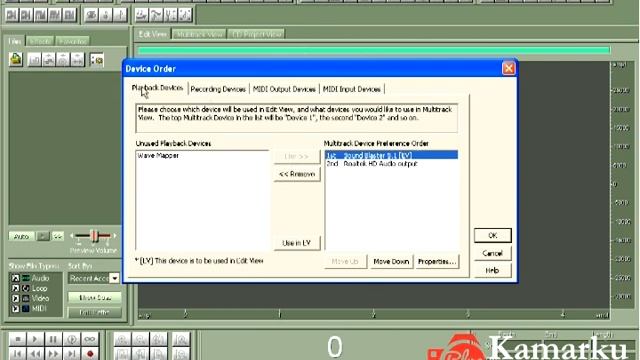Toggle the advanced options icon in Files panel

[97, 60]
